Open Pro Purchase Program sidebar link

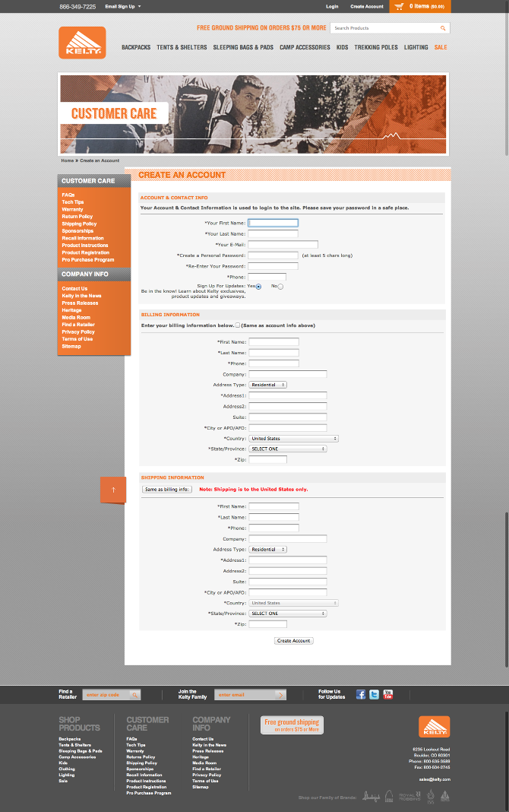88,260
